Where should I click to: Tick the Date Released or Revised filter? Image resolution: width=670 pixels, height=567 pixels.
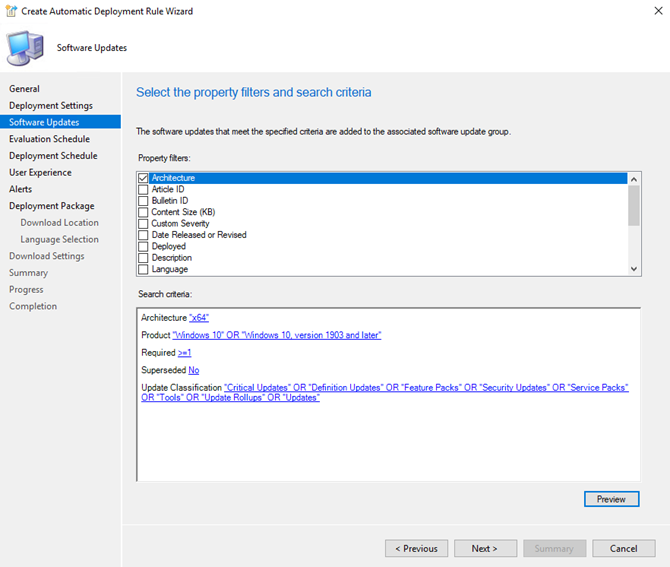click(x=143, y=235)
